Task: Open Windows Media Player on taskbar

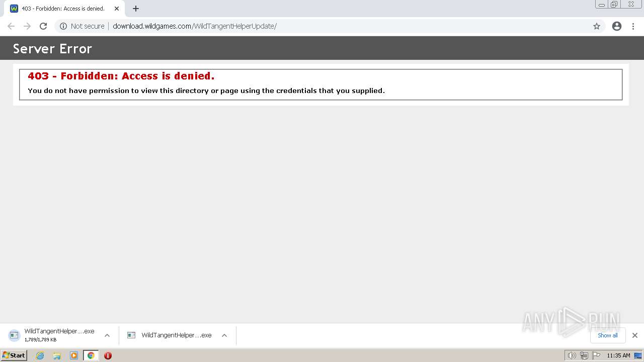Action: pyautogui.click(x=74, y=355)
